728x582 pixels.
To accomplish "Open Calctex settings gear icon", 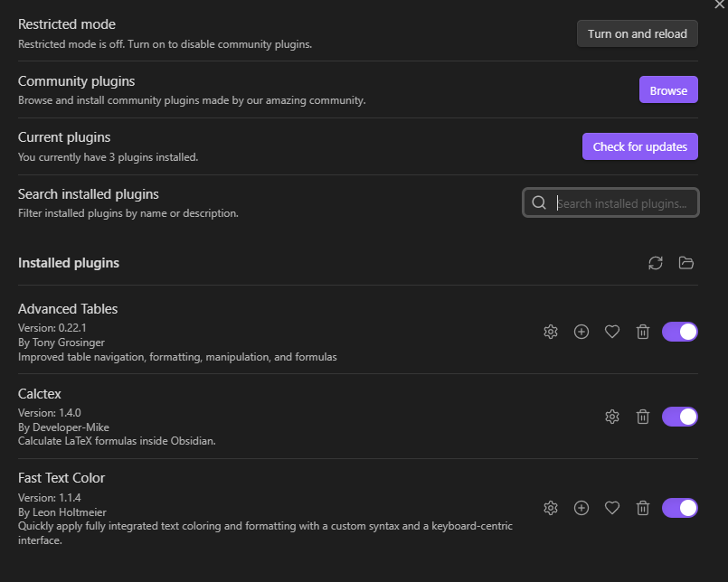I will [x=612, y=417].
